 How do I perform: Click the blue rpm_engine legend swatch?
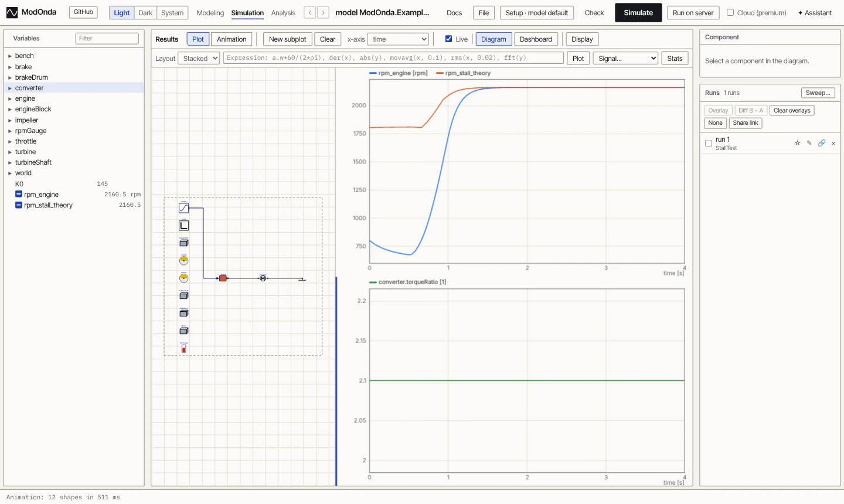pos(373,73)
